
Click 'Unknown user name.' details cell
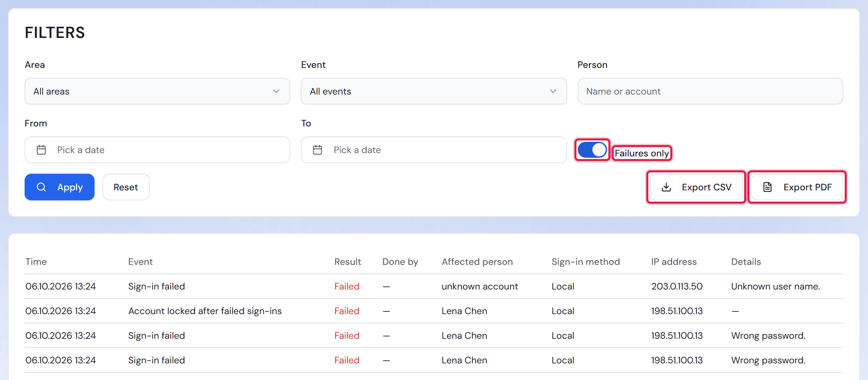click(x=775, y=286)
